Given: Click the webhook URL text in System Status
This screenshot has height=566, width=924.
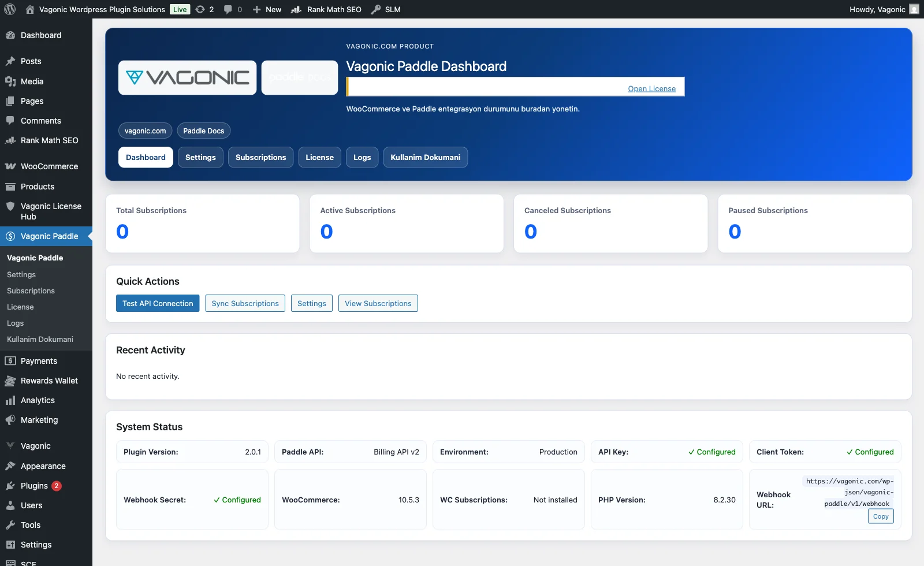Looking at the screenshot, I should [x=848, y=492].
